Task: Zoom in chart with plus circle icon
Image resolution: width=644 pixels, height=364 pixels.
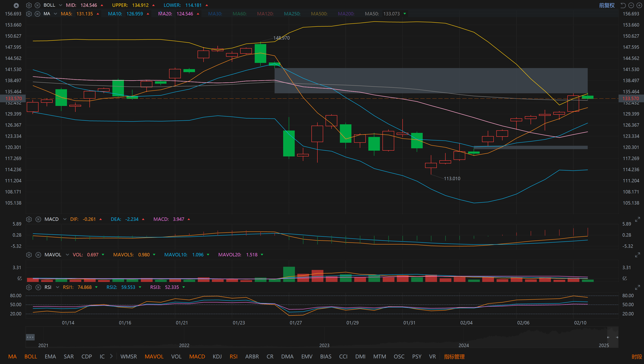Action: [639, 5]
